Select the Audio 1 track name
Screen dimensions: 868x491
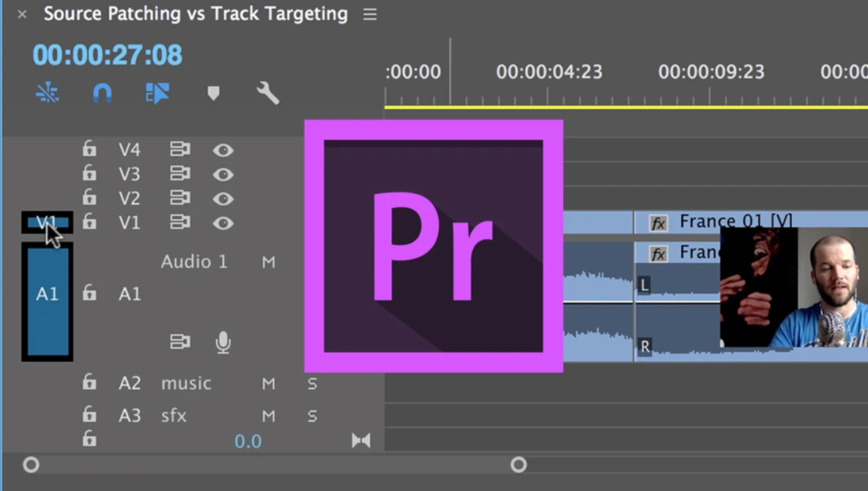coord(194,262)
